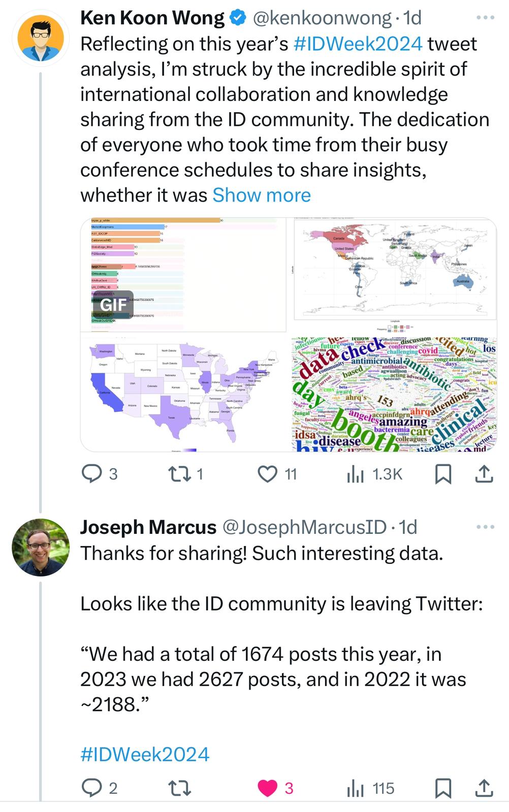509x812 pixels.
Task: Open Joseph Marcus's profile picture
Action: [41, 547]
